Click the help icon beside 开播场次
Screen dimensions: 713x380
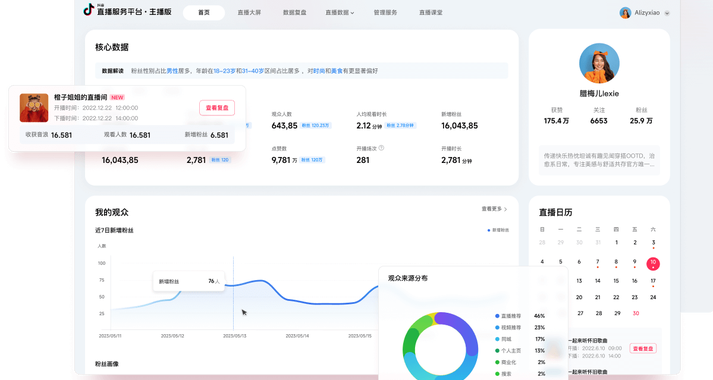(x=382, y=148)
